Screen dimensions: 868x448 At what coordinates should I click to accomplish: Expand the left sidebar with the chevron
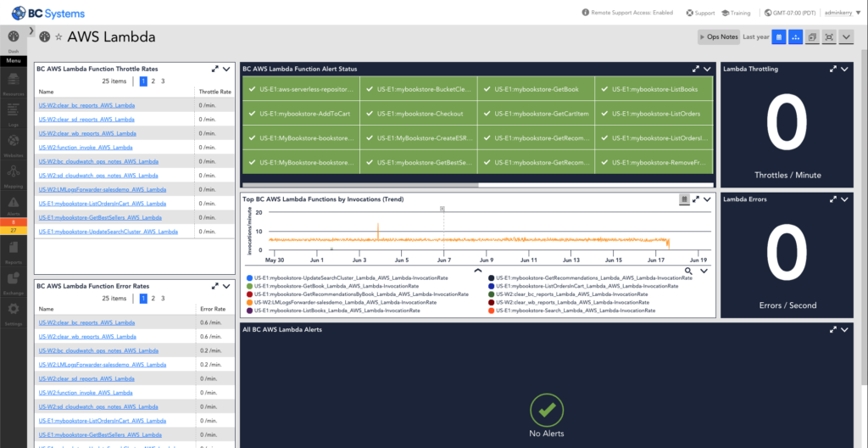31,30
